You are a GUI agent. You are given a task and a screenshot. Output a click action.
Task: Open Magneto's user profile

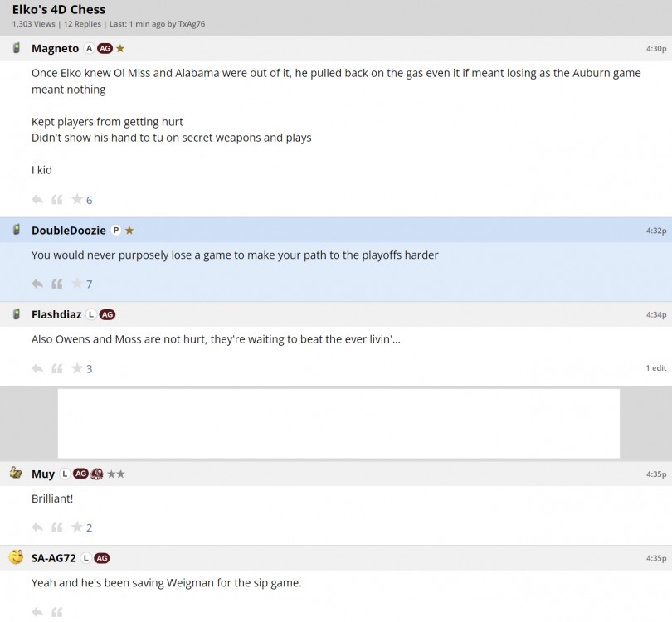[x=55, y=48]
